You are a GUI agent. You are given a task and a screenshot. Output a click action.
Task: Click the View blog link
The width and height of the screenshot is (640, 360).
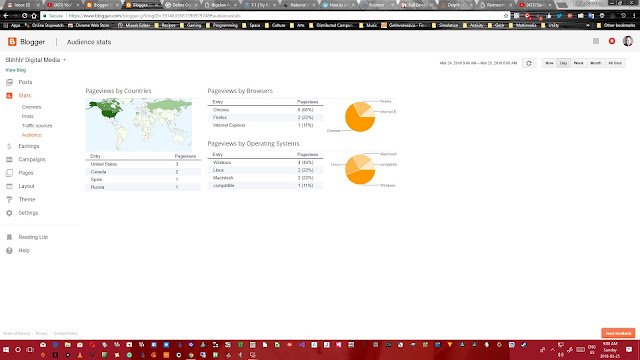pos(16,70)
